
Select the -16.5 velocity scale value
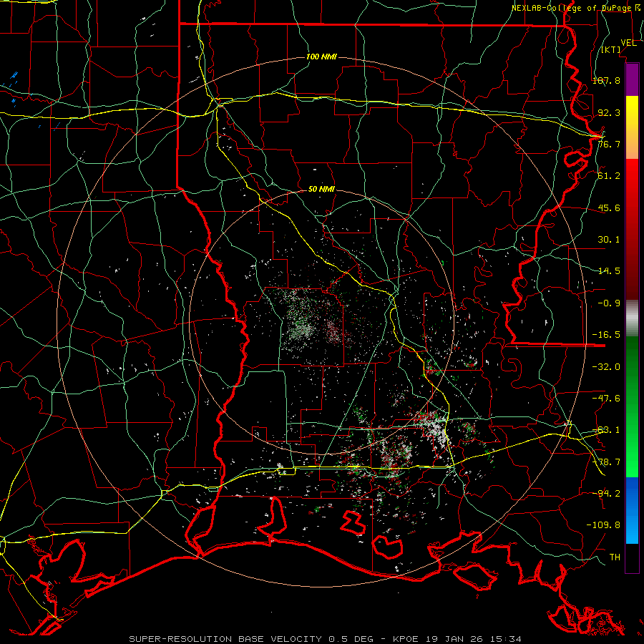pos(606,335)
